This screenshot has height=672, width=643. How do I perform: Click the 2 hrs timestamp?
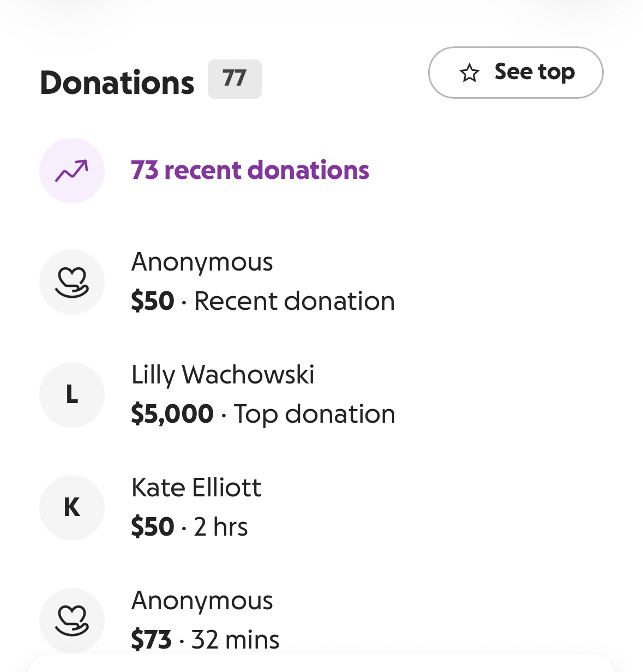coord(221,527)
